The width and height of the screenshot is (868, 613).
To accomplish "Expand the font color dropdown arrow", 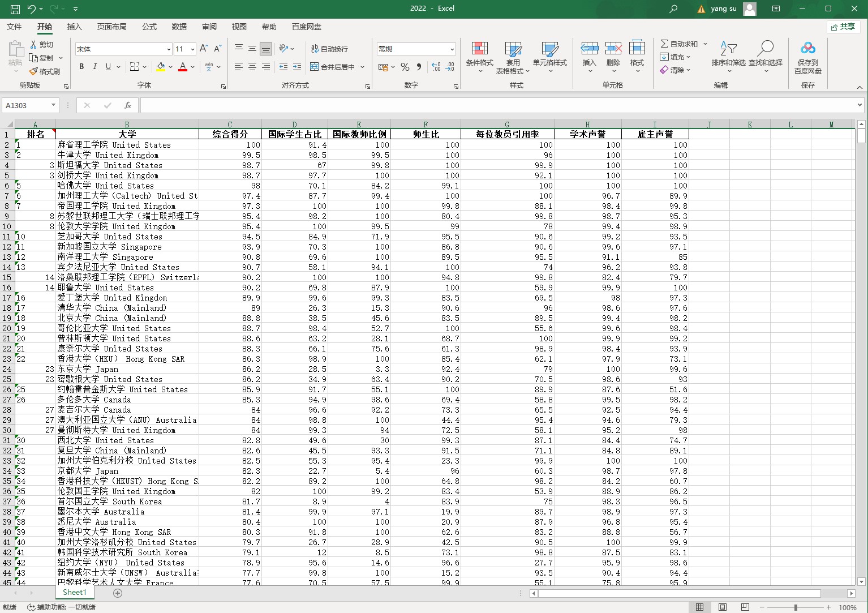I will click(x=192, y=67).
